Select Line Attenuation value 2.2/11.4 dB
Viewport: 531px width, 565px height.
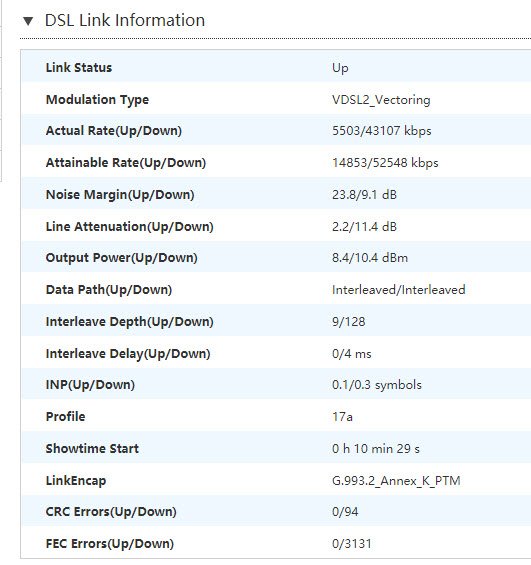point(364,226)
